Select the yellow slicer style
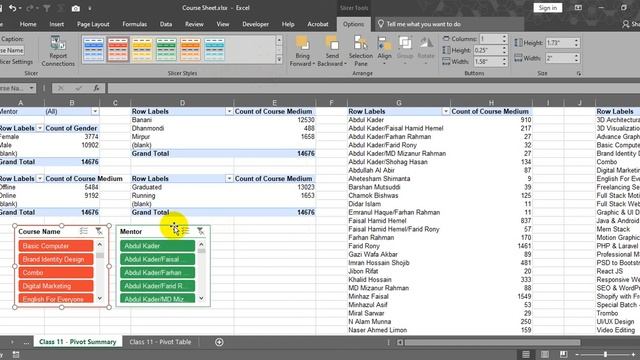 (142, 49)
